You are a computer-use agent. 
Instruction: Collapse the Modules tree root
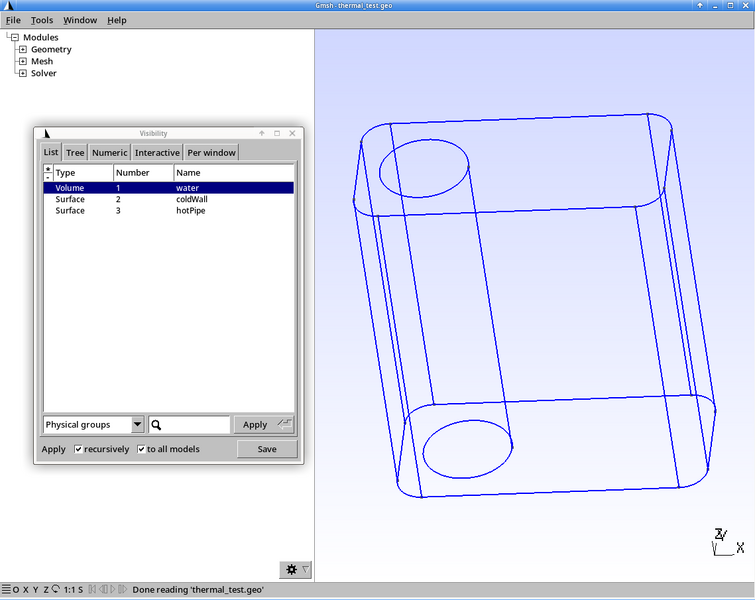point(15,37)
